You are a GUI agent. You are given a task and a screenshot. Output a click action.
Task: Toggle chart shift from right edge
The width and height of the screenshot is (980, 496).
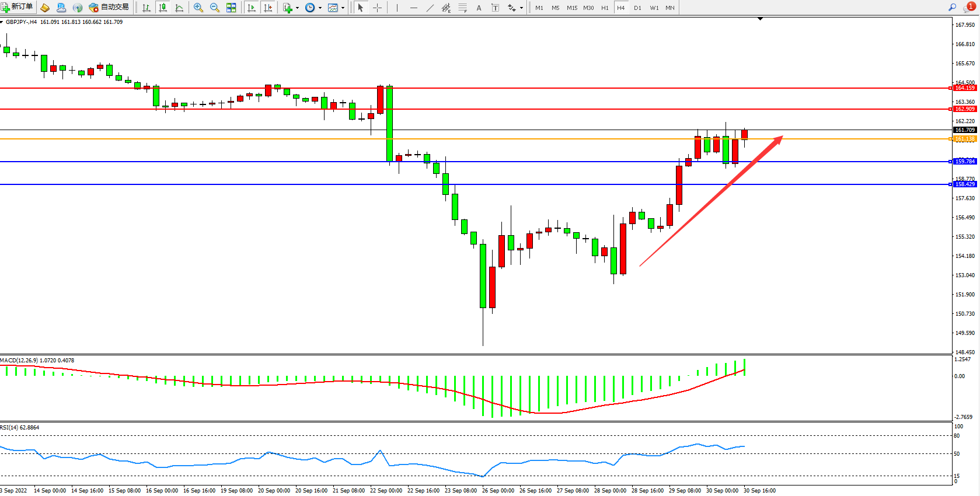(268, 8)
